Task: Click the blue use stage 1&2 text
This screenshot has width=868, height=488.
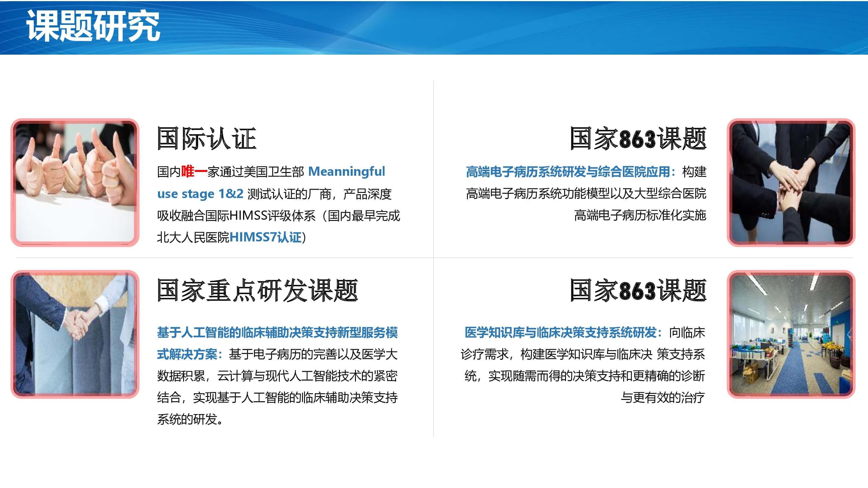Action: pos(200,194)
